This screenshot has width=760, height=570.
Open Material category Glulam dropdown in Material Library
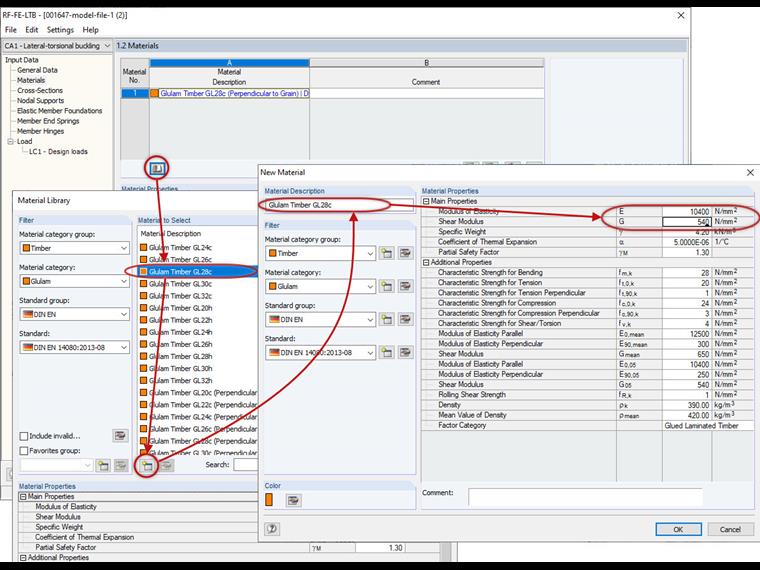coord(124,281)
